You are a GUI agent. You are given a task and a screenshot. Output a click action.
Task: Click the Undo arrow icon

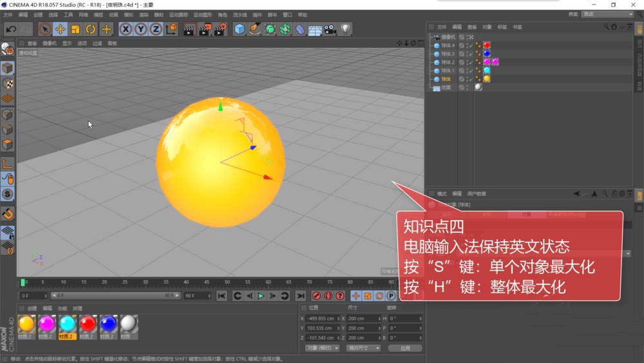coord(11,29)
